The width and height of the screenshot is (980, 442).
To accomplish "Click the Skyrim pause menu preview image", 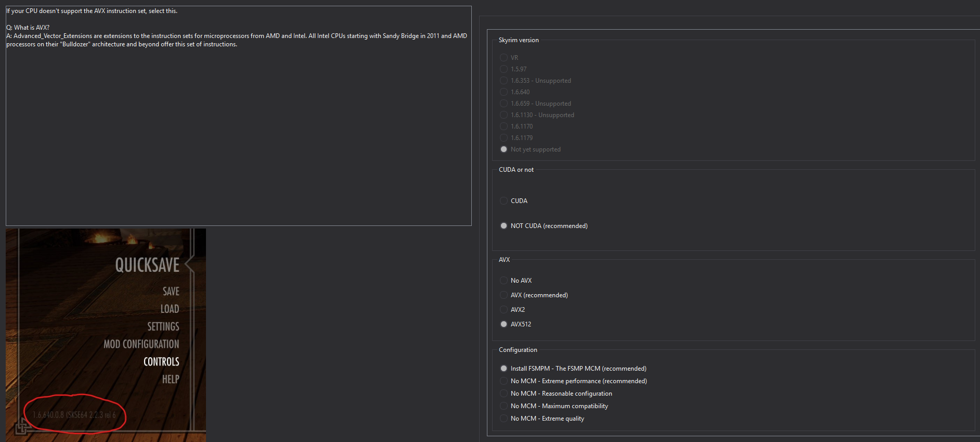I will point(106,335).
